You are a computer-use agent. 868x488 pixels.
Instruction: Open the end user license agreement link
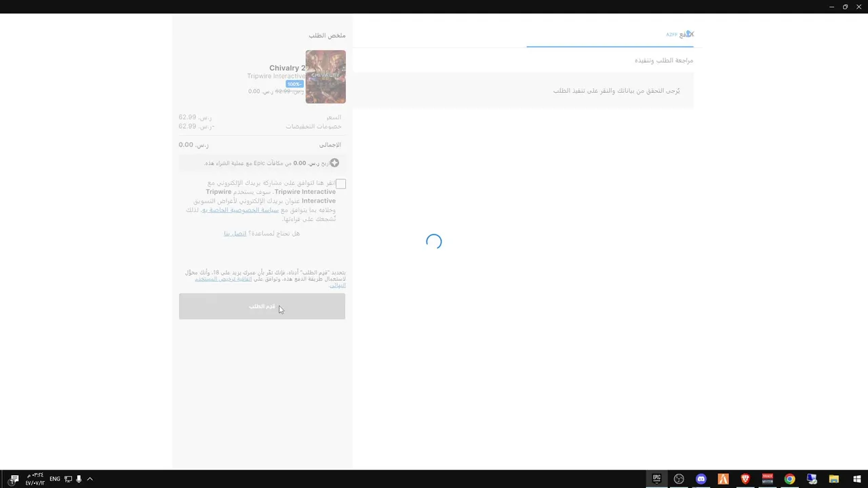point(223,279)
